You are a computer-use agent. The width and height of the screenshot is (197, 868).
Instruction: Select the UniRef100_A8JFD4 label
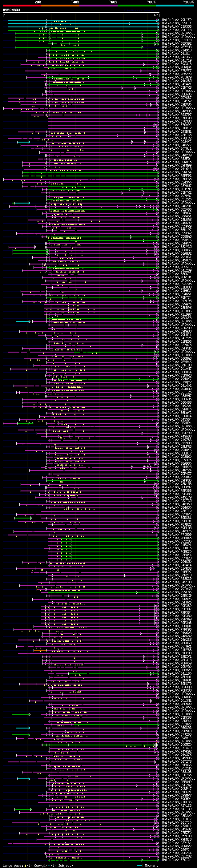177,159
